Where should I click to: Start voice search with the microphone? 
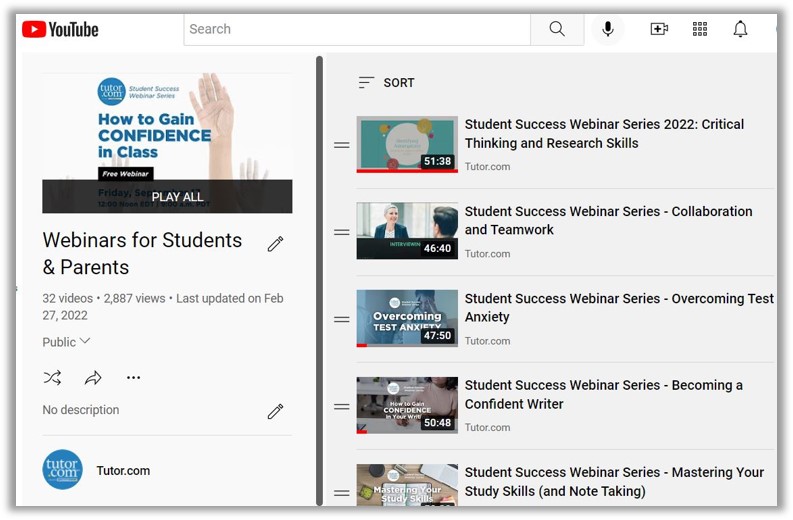tap(608, 29)
